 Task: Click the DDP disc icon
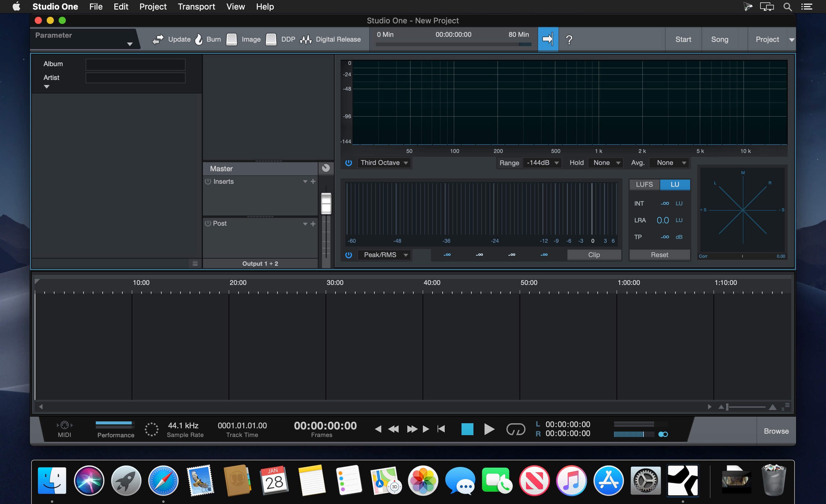click(x=271, y=39)
